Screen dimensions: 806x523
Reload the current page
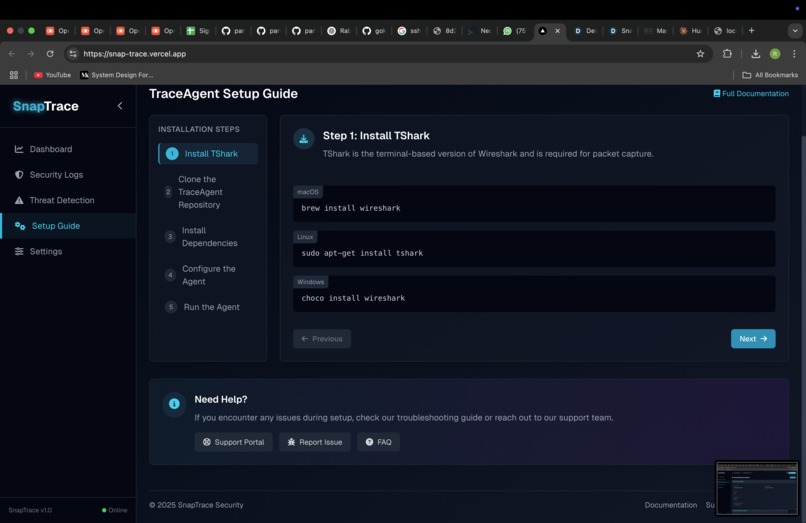pos(50,54)
